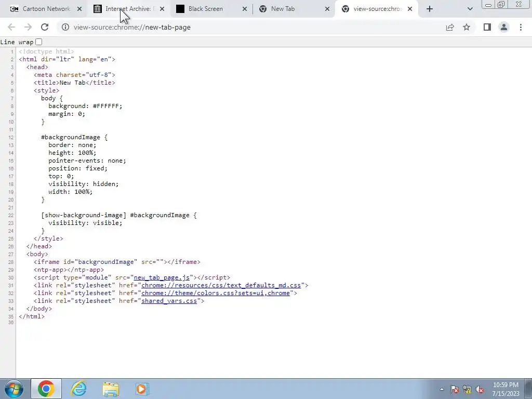
Task: Close the New Tab tab
Action: [x=327, y=9]
